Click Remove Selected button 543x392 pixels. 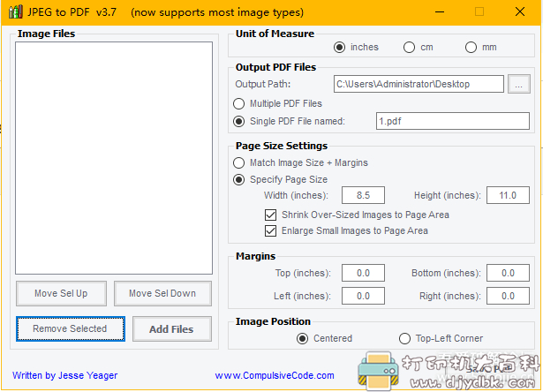(x=71, y=328)
